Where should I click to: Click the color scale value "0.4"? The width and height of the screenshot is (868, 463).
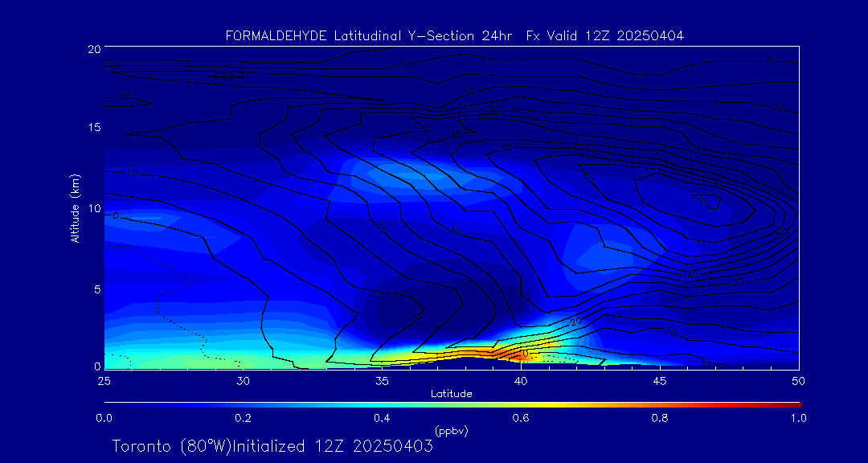pos(382,419)
